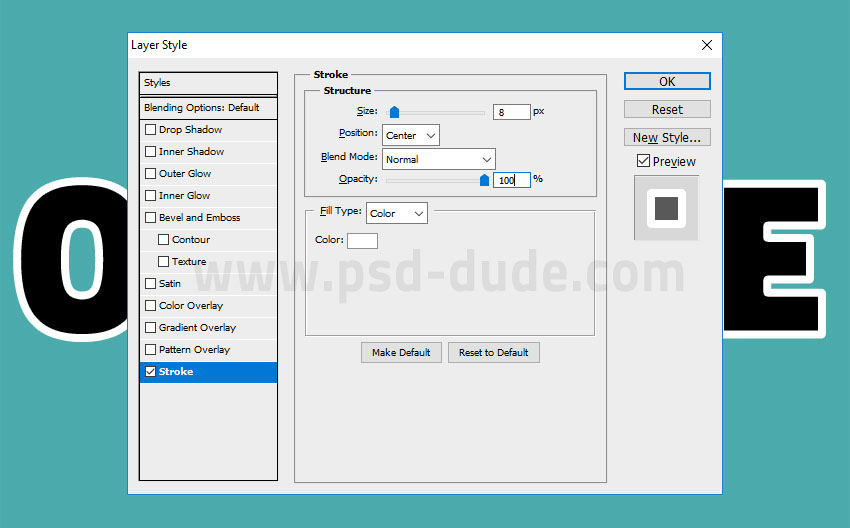Screen dimensions: 850x528
Task: Uncheck the Stroke effect checkbox
Action: coord(151,372)
